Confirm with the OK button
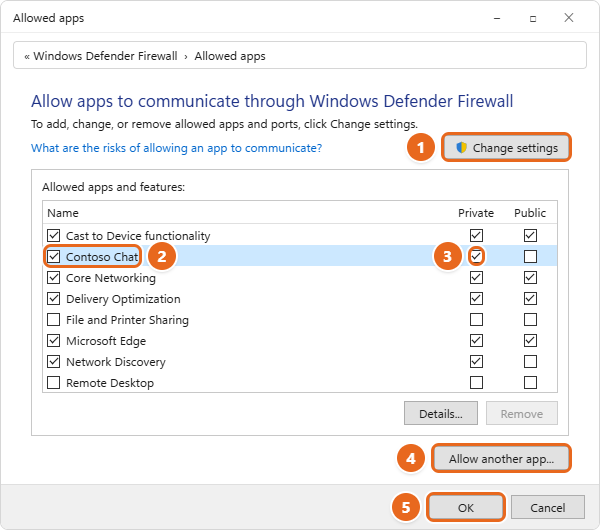This screenshot has width=600, height=530. (466, 507)
